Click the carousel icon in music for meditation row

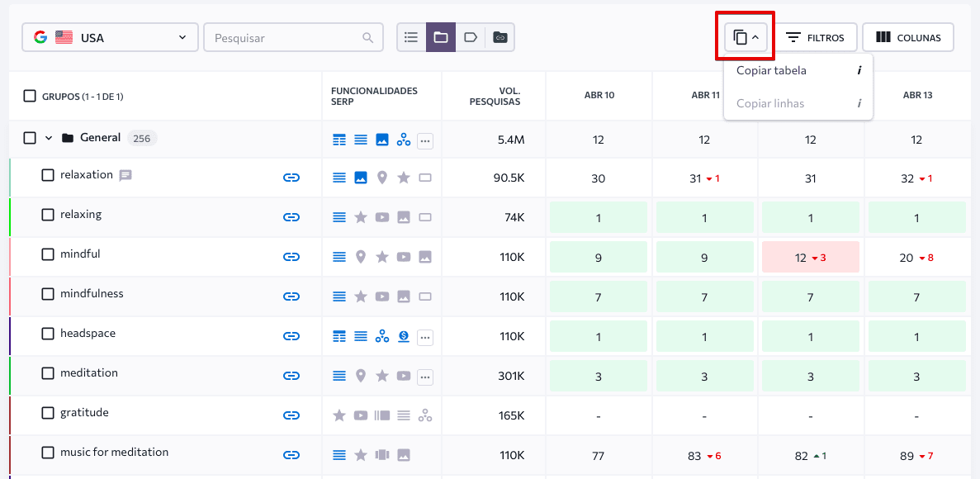382,455
